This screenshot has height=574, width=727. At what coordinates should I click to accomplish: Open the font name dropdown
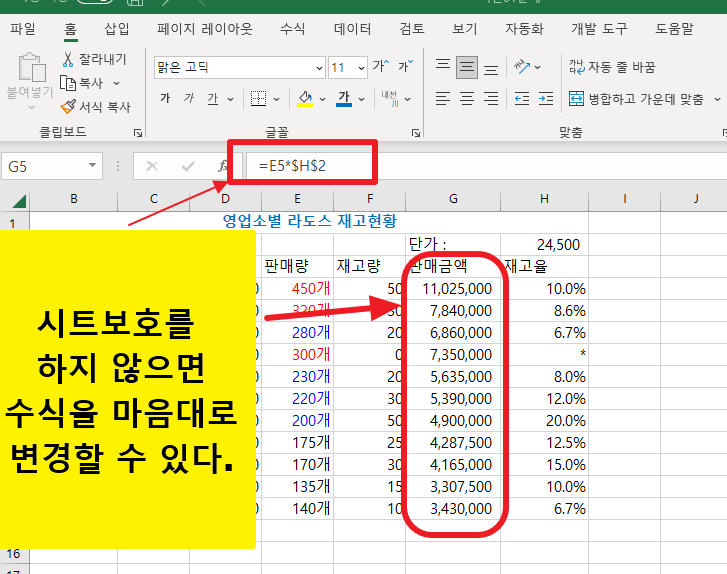[319, 68]
